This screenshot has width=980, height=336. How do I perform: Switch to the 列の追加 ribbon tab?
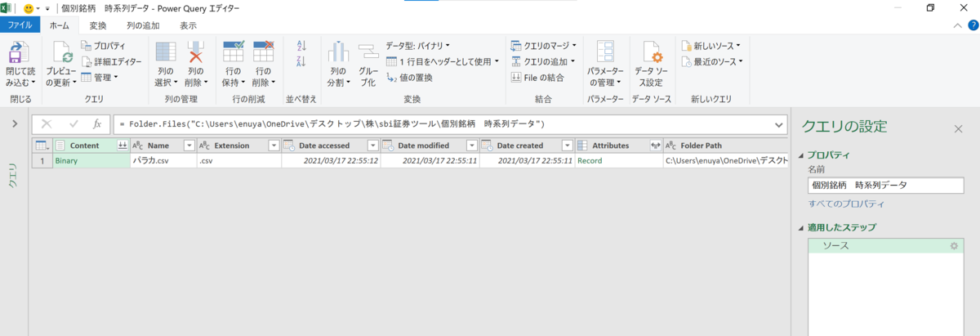(x=143, y=25)
